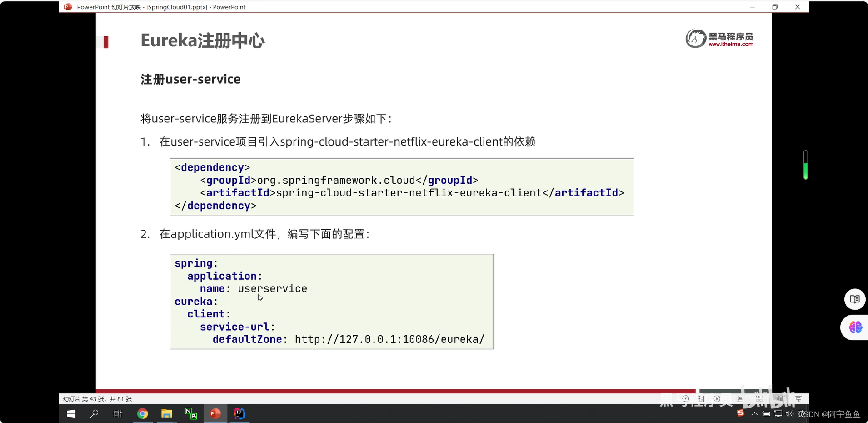Image resolution: width=868 pixels, height=423 pixels.
Task: Click the groupId 'org.springframework.cloud' line
Action: coord(339,180)
